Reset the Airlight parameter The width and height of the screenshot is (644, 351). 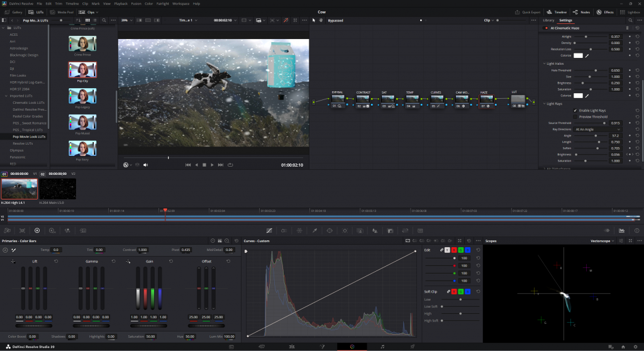pos(638,36)
